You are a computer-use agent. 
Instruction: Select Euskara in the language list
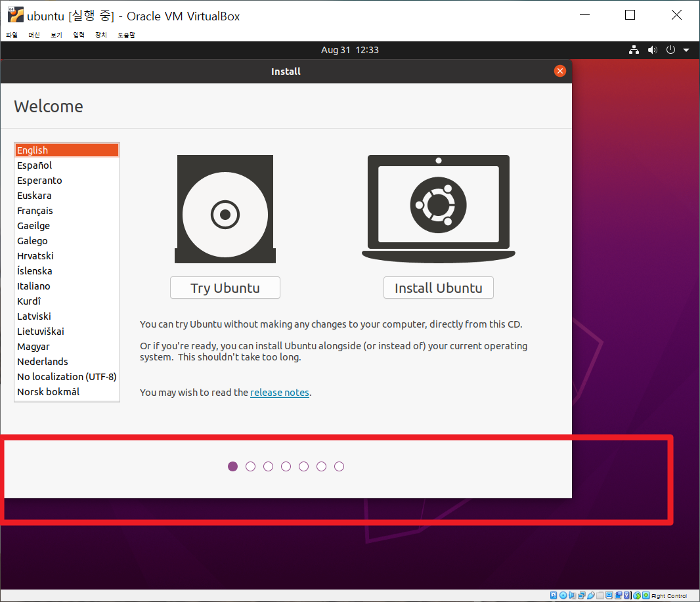pos(67,196)
